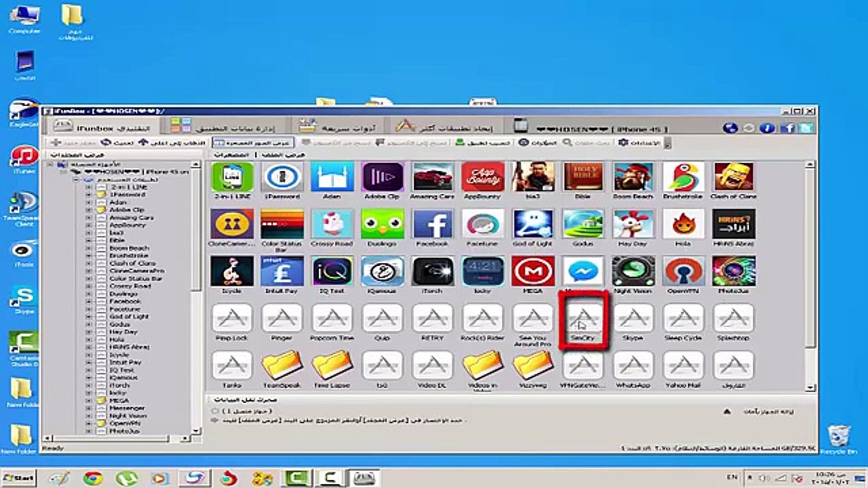Click the Facebook icon in the iFunbox header
The height and width of the screenshot is (488, 868).
[x=787, y=128]
